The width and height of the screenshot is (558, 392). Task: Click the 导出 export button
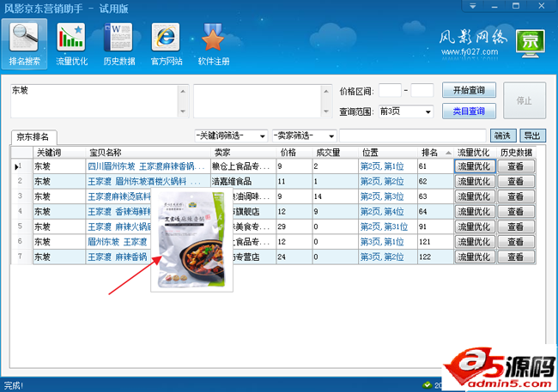click(532, 136)
